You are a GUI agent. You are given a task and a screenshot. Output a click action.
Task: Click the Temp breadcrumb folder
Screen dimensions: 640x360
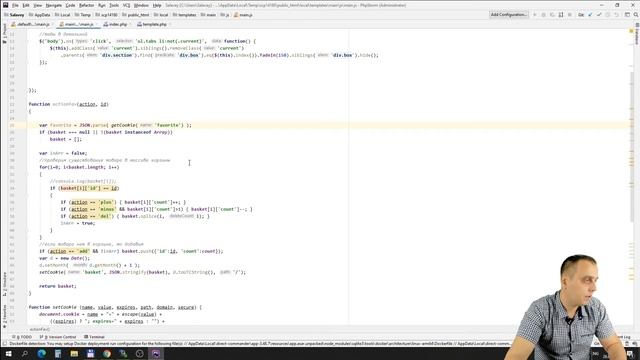[83, 15]
